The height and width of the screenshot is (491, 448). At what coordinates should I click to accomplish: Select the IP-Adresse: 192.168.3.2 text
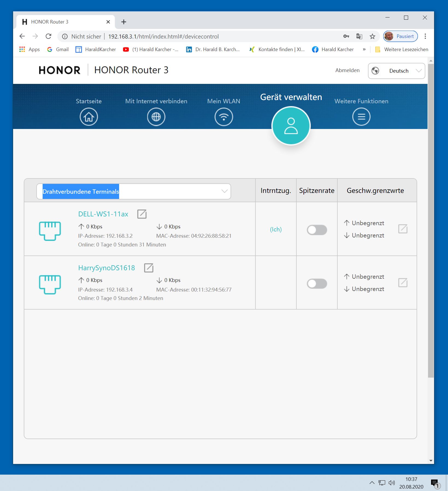point(105,236)
